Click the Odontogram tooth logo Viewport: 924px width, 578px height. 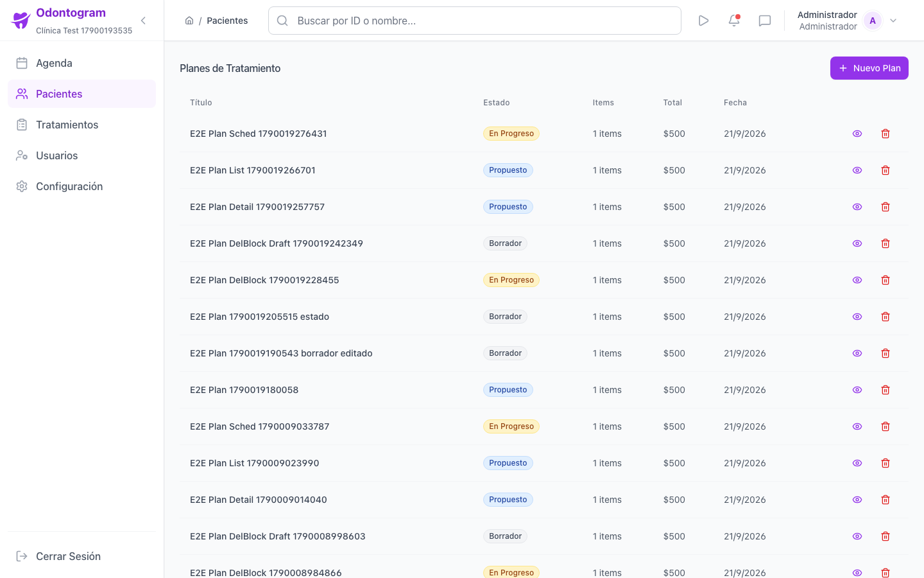21,21
